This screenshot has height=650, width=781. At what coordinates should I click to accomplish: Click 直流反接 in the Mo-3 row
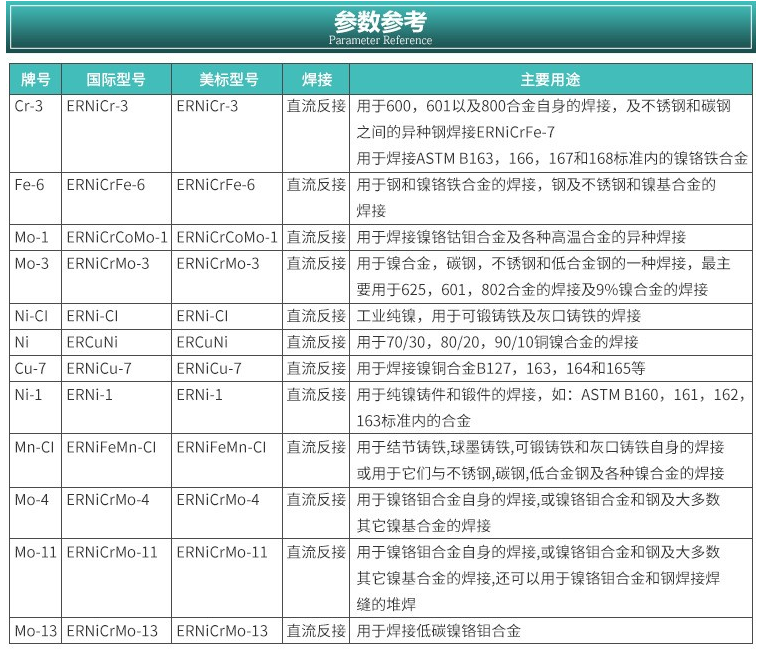[x=316, y=263]
